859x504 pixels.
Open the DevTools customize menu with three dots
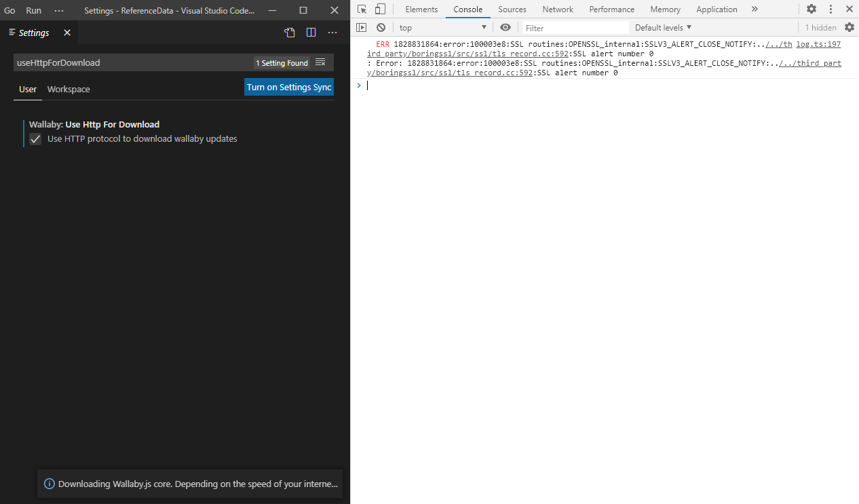(x=831, y=9)
